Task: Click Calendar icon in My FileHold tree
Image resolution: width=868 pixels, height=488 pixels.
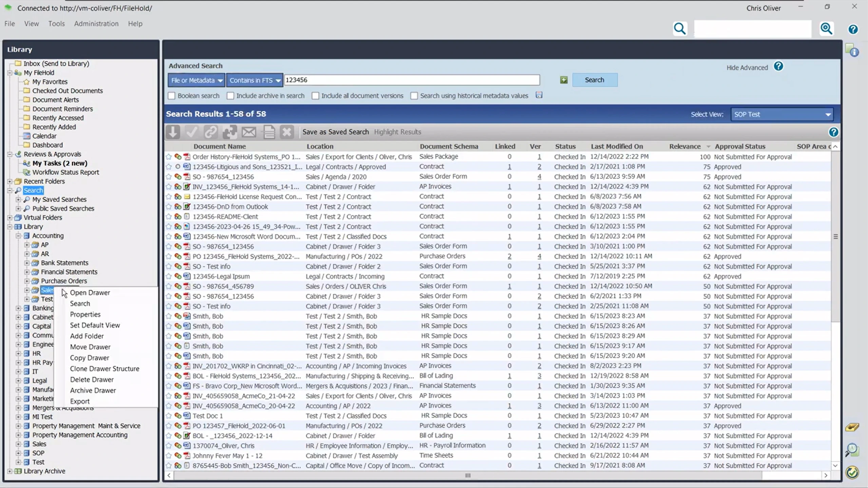Action: coord(26,136)
